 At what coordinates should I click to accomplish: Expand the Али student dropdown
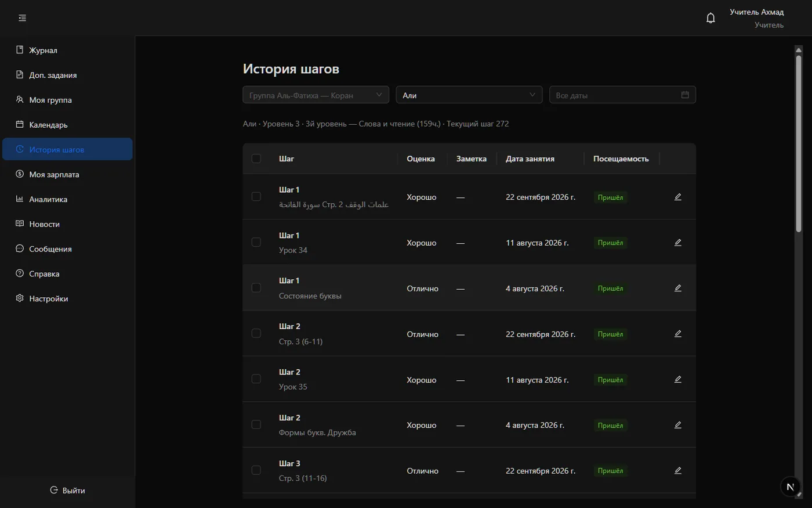469,95
